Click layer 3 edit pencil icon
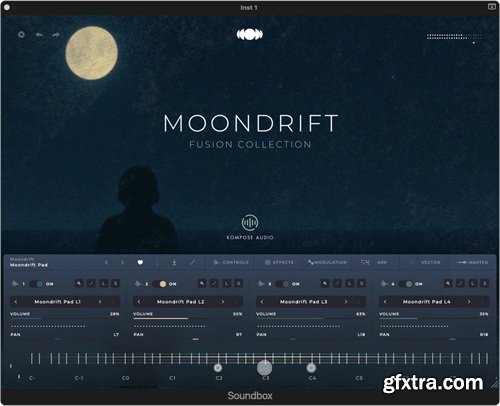The height and width of the screenshot is (406, 500). click(337, 284)
